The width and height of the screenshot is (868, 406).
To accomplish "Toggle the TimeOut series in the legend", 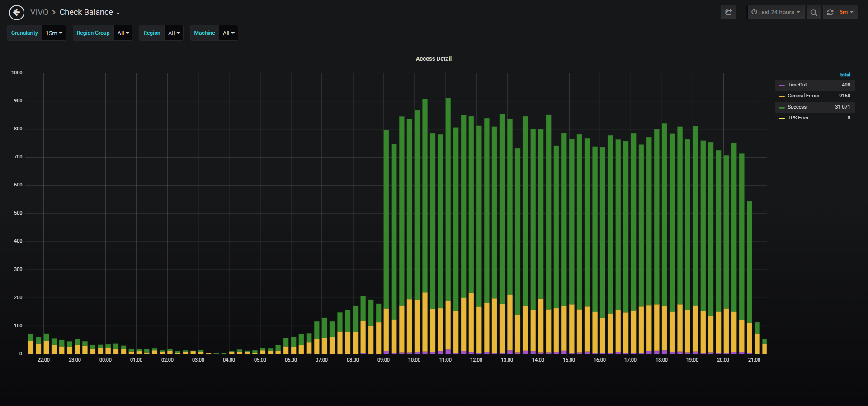I will point(797,85).
